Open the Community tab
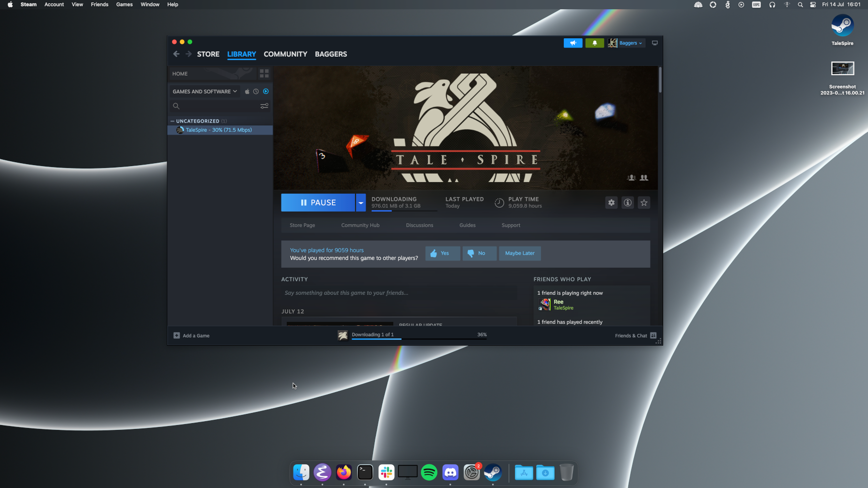Image resolution: width=868 pixels, height=488 pixels. 285,54
